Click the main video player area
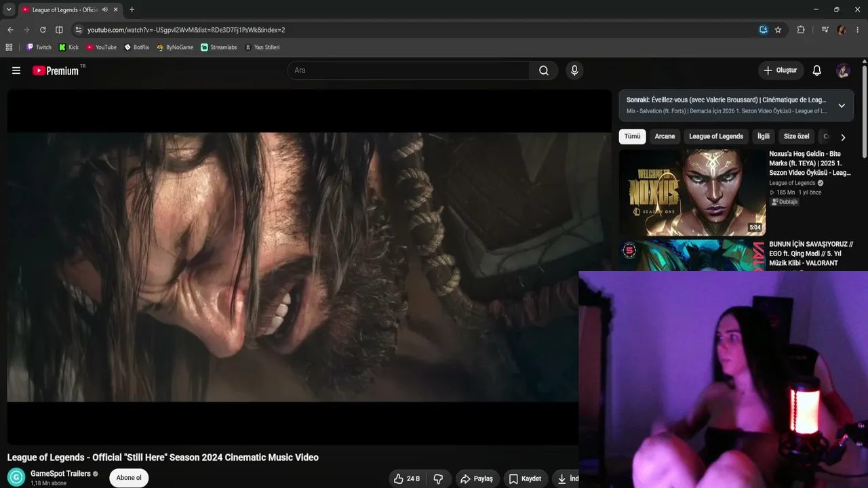The image size is (868, 488). [x=309, y=267]
